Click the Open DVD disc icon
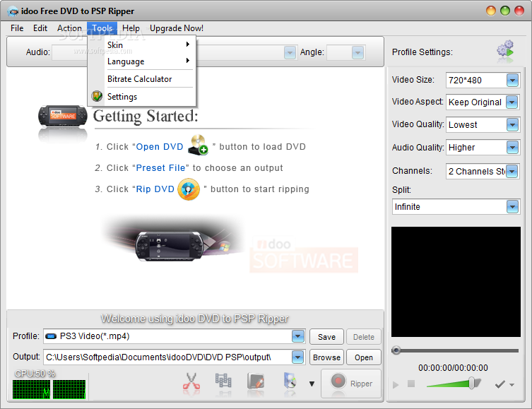532x409 pixels. click(x=198, y=145)
